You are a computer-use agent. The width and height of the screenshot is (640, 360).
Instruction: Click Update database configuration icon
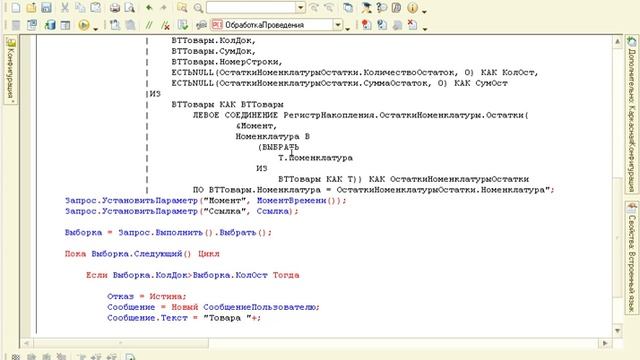(50, 25)
